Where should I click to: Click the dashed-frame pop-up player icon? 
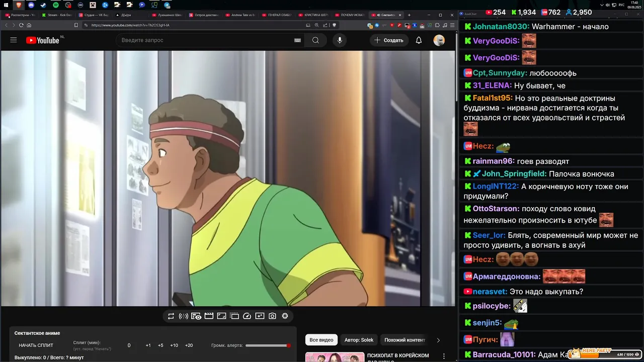pyautogui.click(x=234, y=316)
